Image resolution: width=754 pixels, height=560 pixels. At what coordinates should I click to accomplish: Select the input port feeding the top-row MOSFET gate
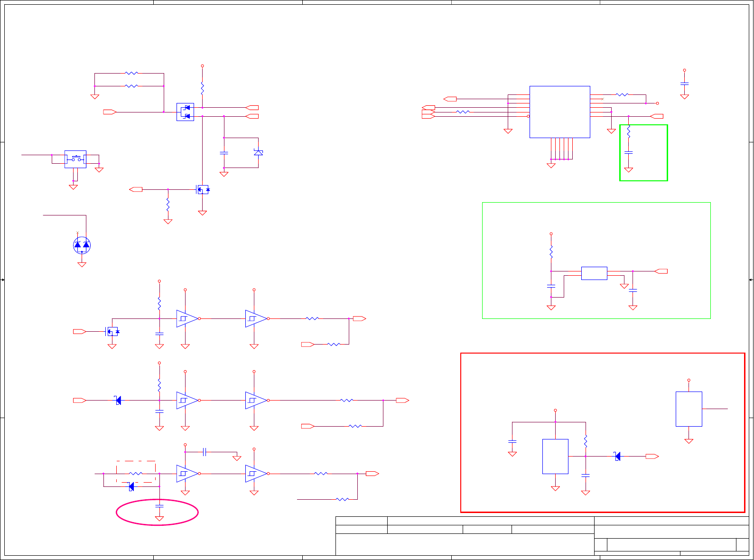(x=80, y=332)
